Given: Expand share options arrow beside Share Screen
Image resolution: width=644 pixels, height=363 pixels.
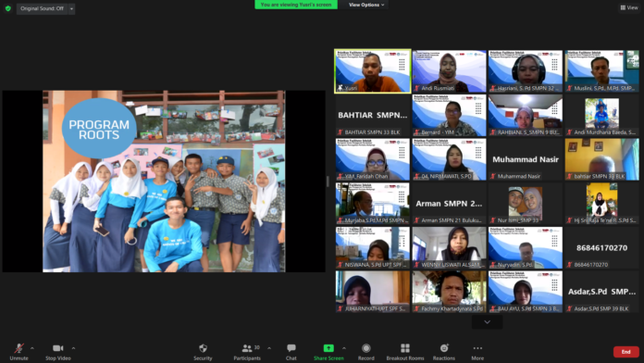Looking at the screenshot, I should click(344, 348).
